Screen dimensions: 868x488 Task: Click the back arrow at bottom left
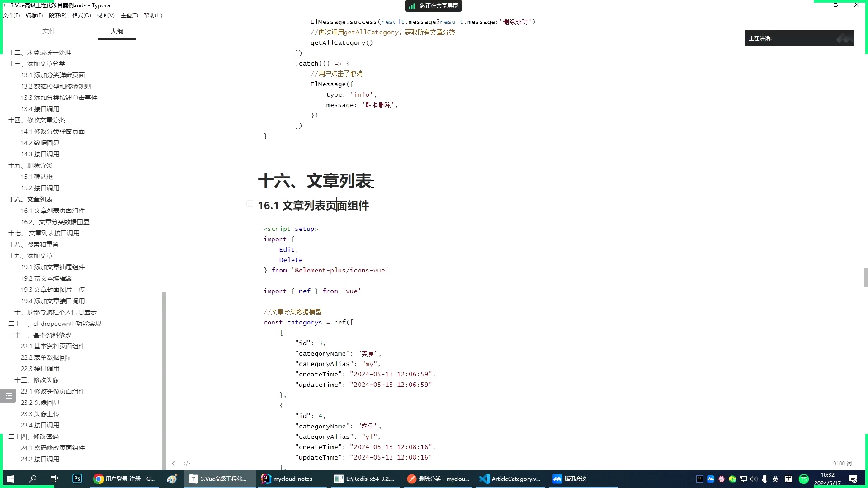pyautogui.click(x=173, y=463)
